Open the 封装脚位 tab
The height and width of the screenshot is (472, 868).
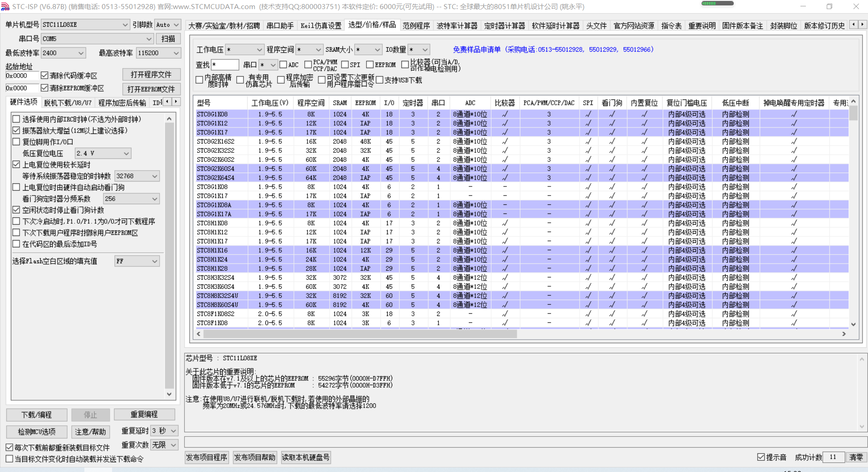click(x=783, y=25)
